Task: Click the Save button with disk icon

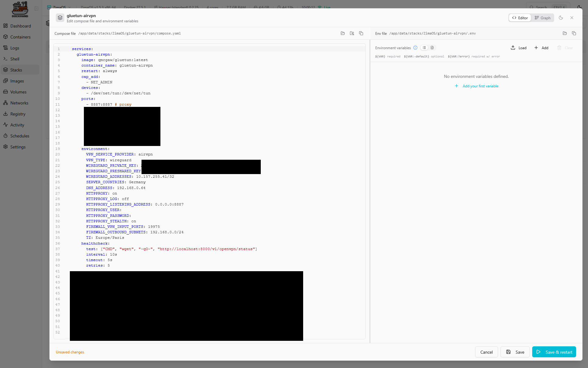Action: 515,352
